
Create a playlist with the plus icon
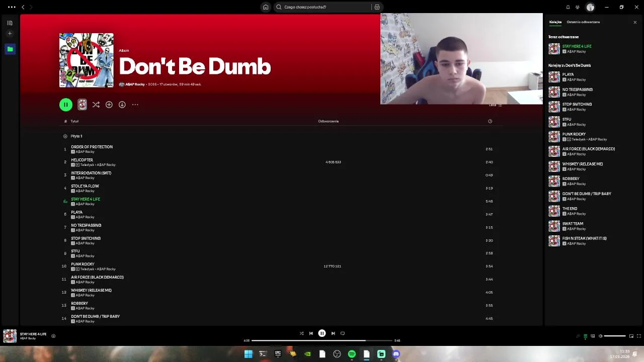[x=10, y=34]
